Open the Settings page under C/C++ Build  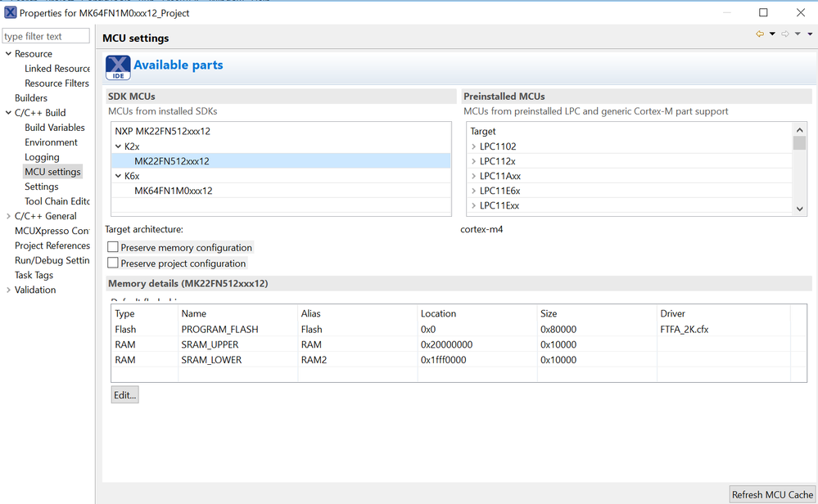(41, 187)
